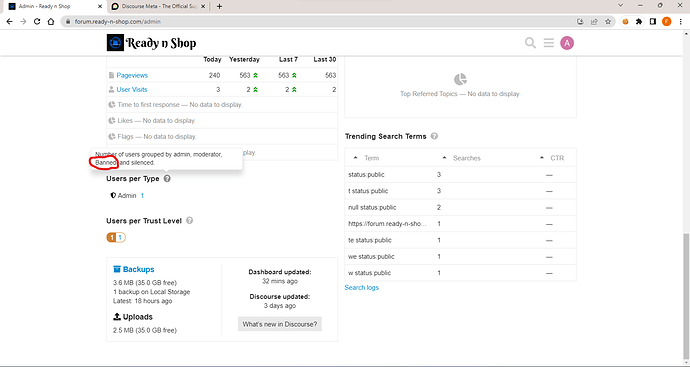This screenshot has width=690, height=367.
Task: Click the 'w status:public' search term
Action: 369,273
